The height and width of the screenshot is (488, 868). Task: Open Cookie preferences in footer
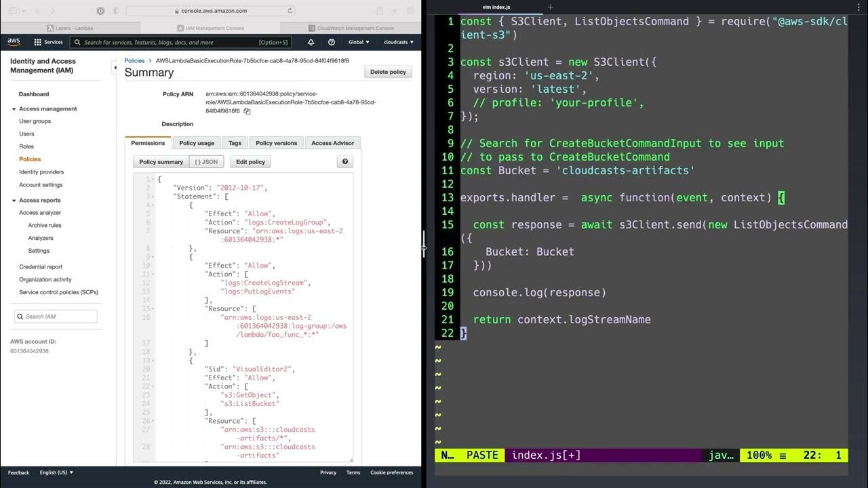[x=391, y=472]
